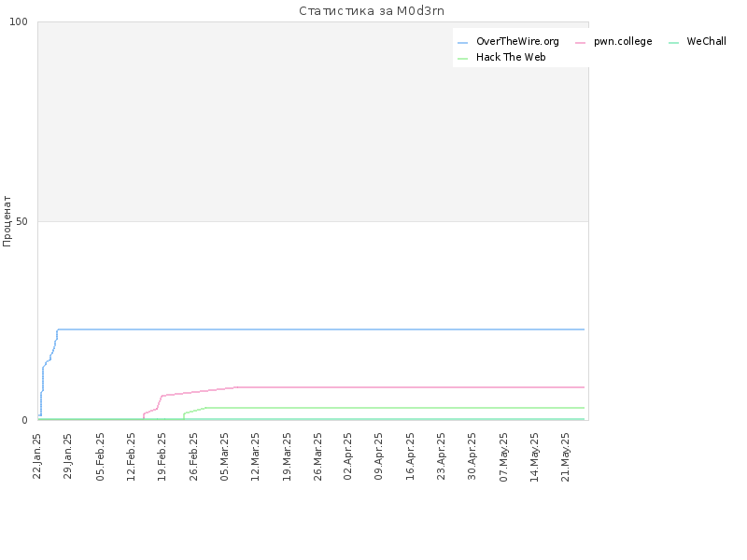Click the 16.Apr.25 date label
Image resolution: width=747 pixels, height=560 pixels.
410,456
